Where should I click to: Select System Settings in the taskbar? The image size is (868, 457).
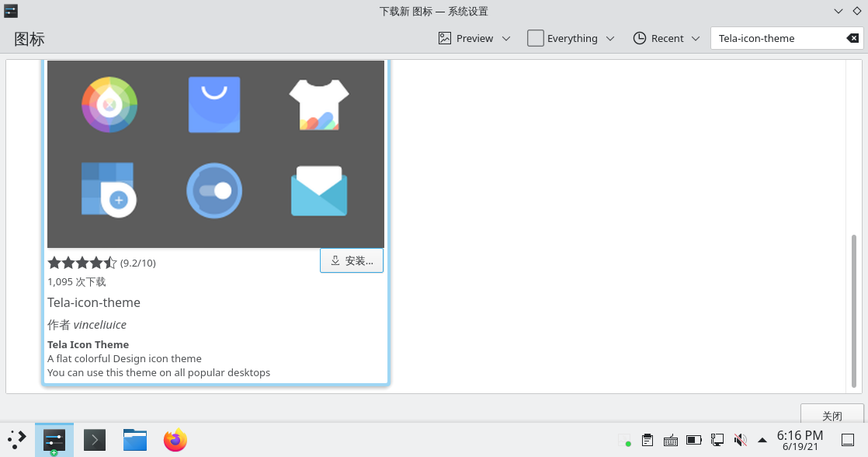pyautogui.click(x=54, y=440)
